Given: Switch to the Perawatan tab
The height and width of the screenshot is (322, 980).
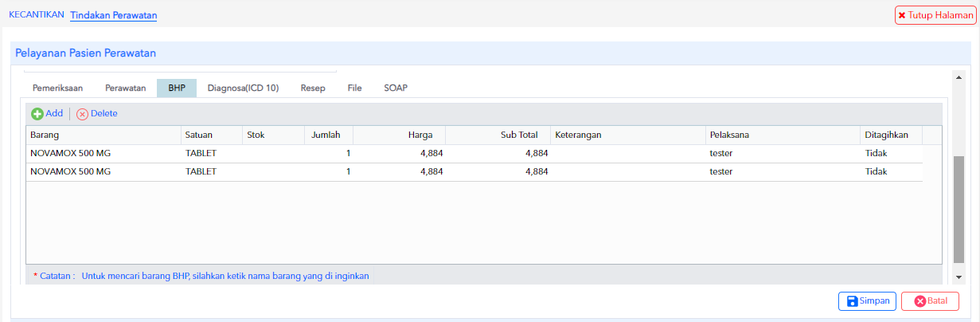Looking at the screenshot, I should (x=126, y=88).
